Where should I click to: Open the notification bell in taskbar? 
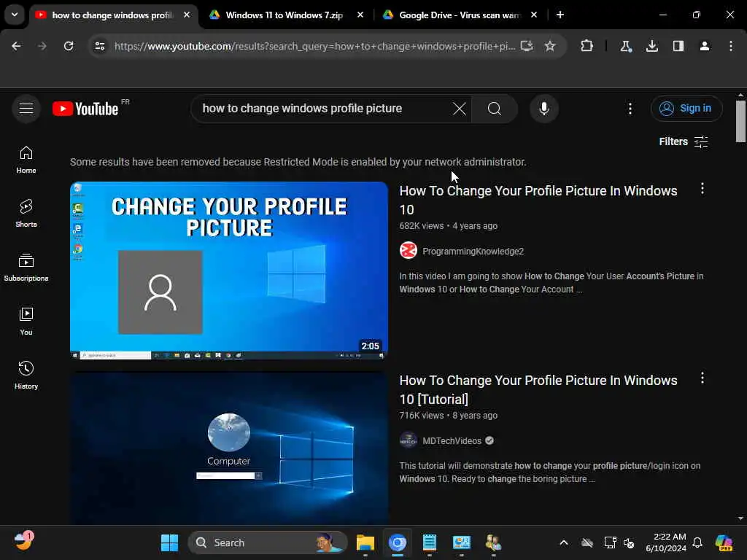[697, 542]
